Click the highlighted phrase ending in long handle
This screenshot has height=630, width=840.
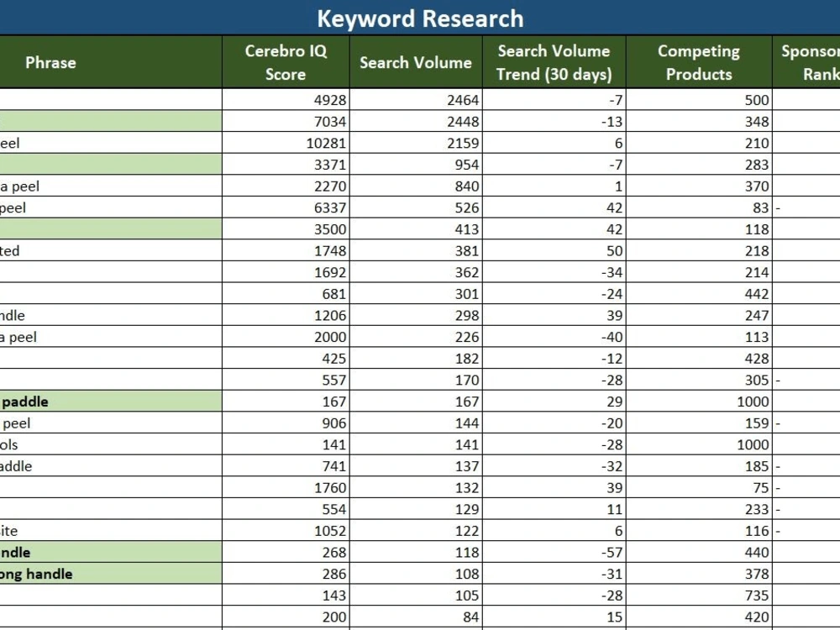pos(110,574)
